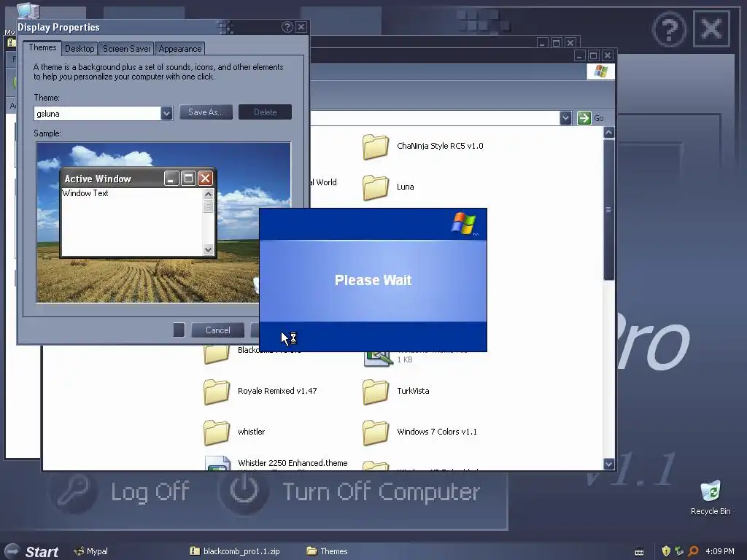Click the scroll down arrow in Themes window
Screen dimensions: 747x560
click(x=608, y=464)
